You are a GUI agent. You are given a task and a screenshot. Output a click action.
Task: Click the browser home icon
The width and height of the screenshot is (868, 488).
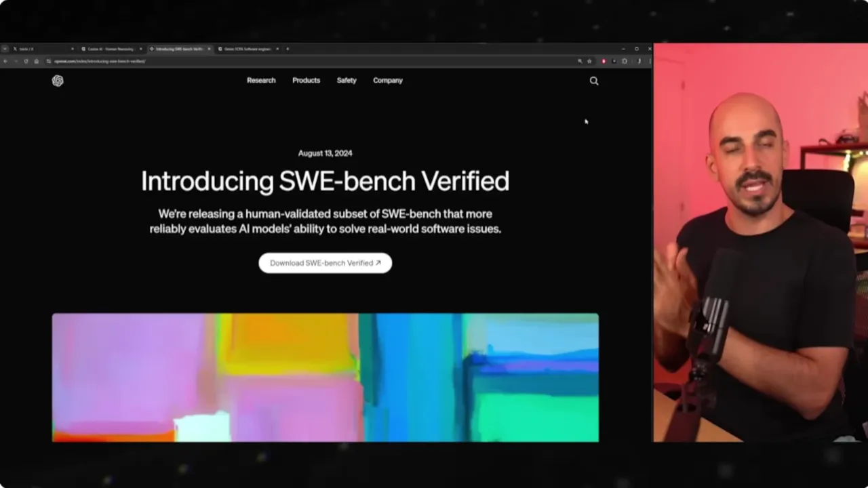(x=37, y=61)
